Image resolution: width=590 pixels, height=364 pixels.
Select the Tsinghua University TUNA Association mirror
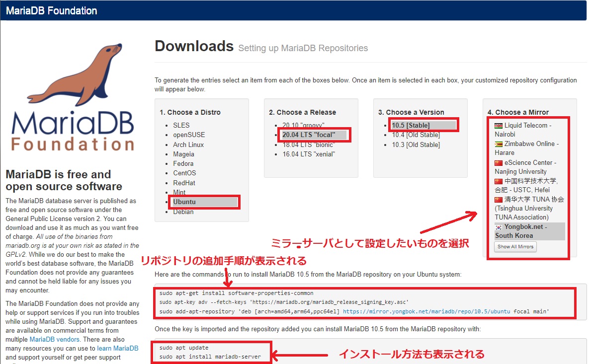(x=529, y=209)
